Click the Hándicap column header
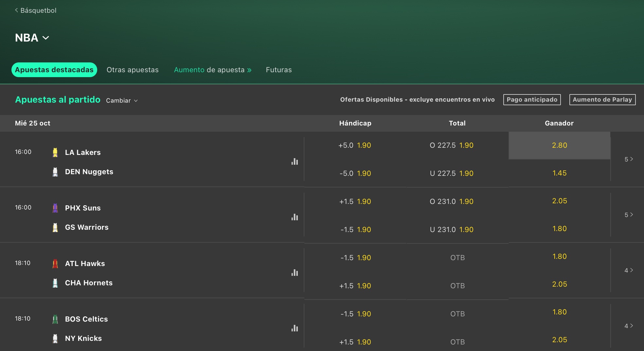Viewport: 644px width, 351px height. click(x=355, y=123)
